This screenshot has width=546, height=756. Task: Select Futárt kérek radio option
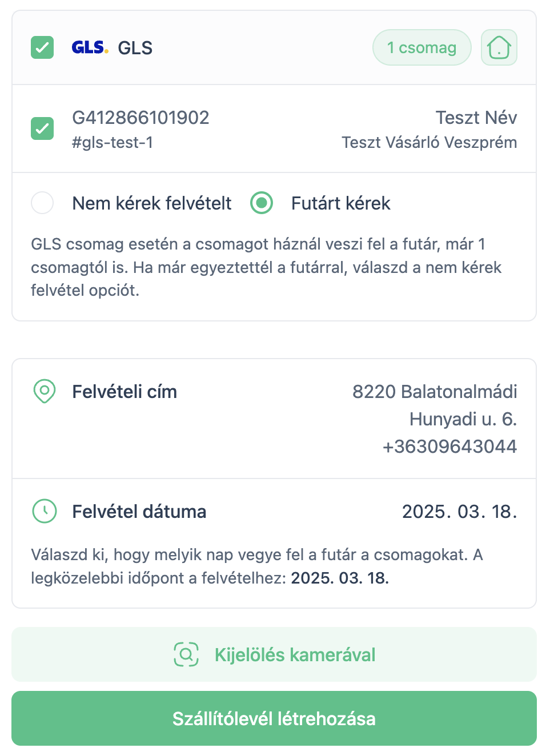point(262,203)
